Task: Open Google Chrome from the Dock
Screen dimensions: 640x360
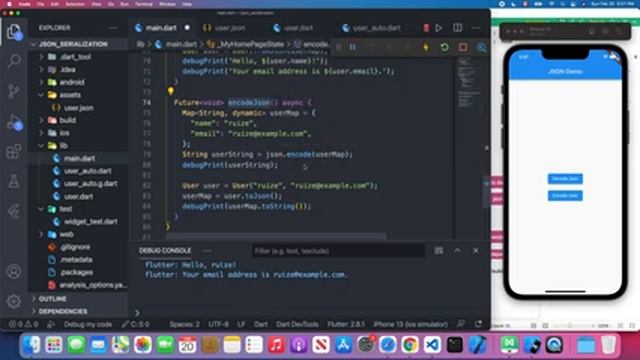Action: click(x=409, y=345)
